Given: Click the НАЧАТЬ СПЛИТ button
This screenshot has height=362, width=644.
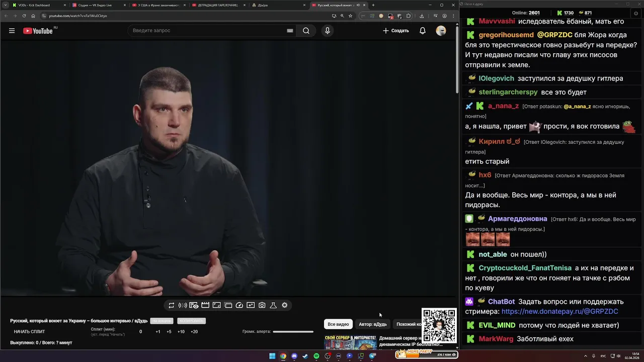Looking at the screenshot, I should 29,332.
